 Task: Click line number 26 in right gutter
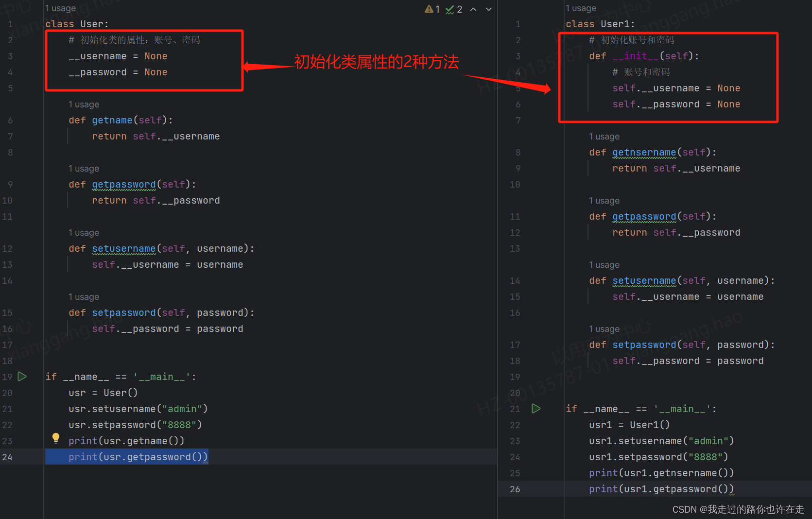(x=515, y=489)
